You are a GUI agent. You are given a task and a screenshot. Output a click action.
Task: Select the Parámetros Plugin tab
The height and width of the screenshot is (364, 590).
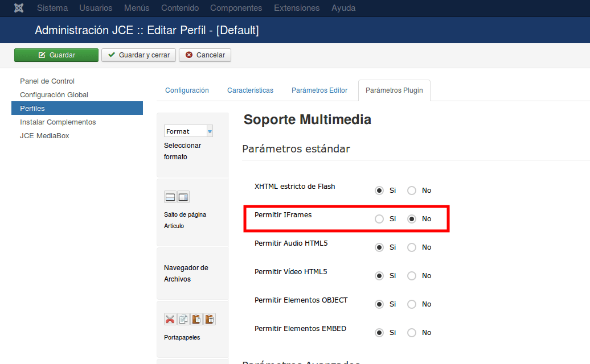394,90
